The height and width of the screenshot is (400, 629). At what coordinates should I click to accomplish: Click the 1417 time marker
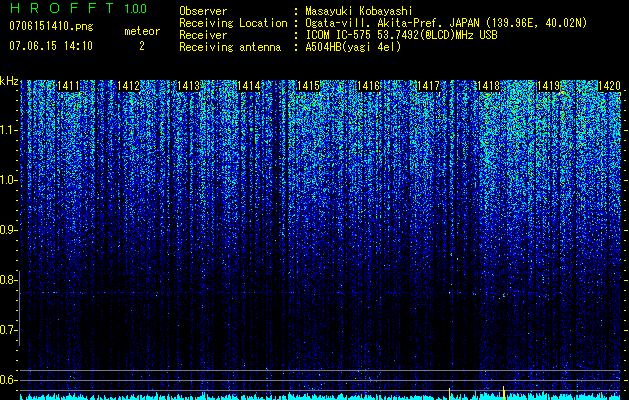(x=428, y=86)
